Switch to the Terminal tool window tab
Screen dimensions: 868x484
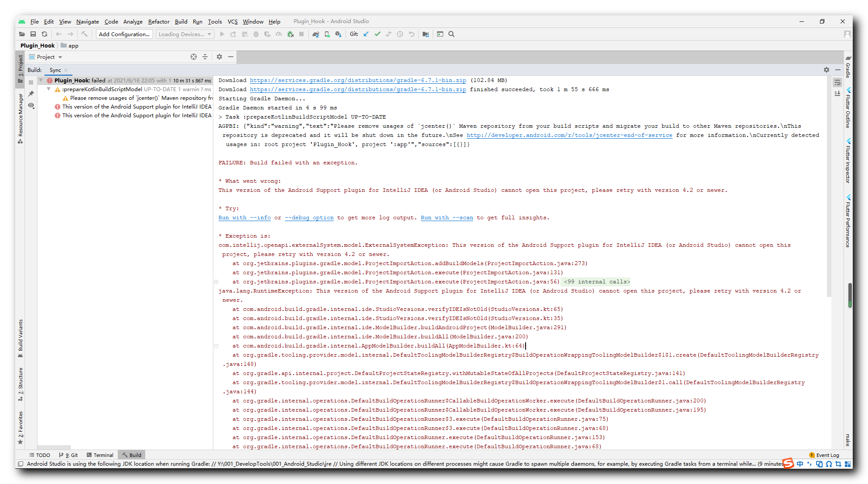point(100,455)
